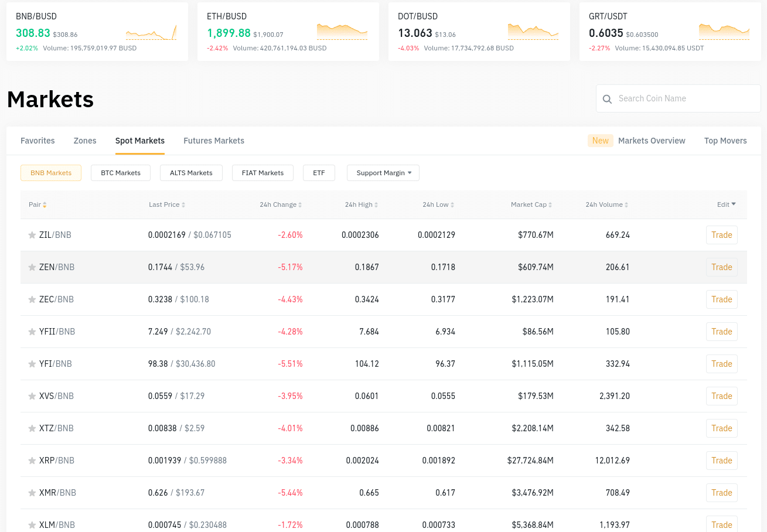
Task: Expand the Support Margin dropdown
Action: (x=383, y=173)
